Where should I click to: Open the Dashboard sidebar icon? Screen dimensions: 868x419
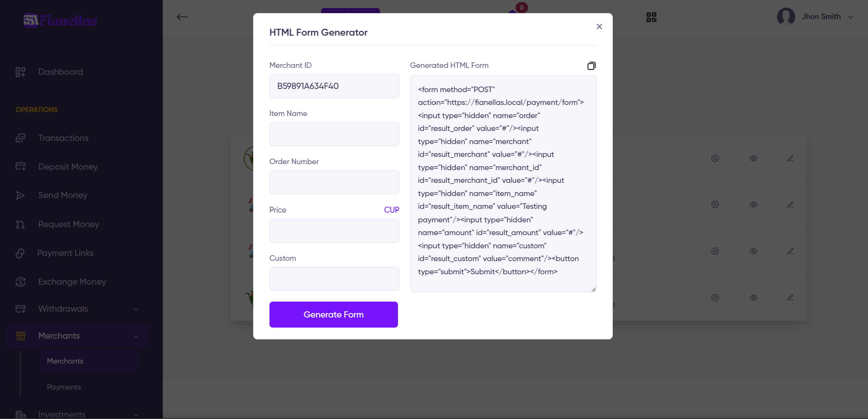[x=20, y=72]
